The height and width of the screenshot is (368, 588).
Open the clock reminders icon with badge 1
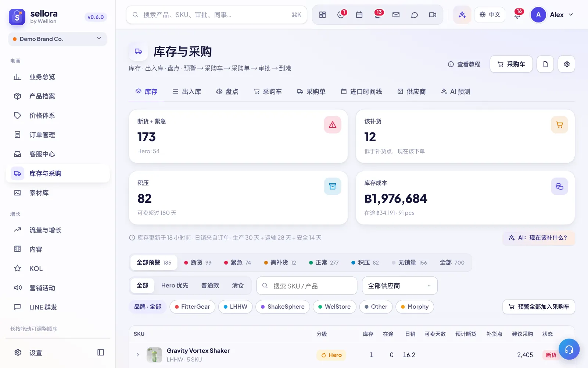pos(341,15)
